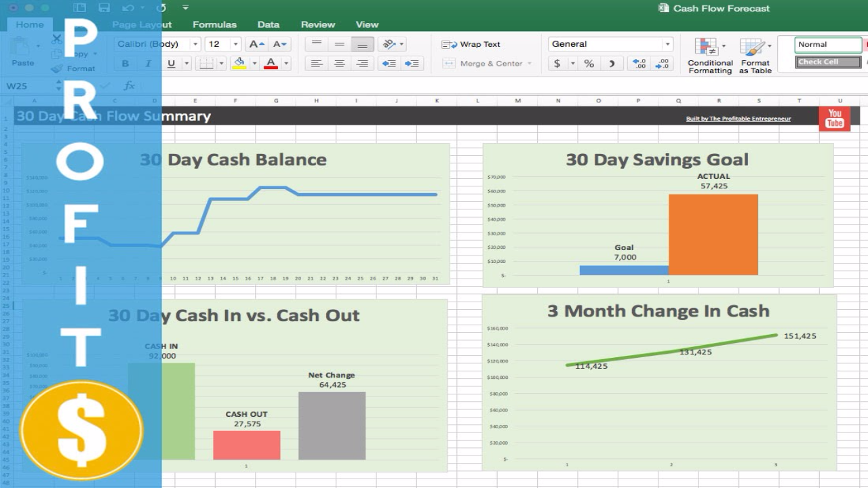The image size is (868, 488).
Task: Click Built by The Profitable Entrepreneur link
Action: (738, 119)
